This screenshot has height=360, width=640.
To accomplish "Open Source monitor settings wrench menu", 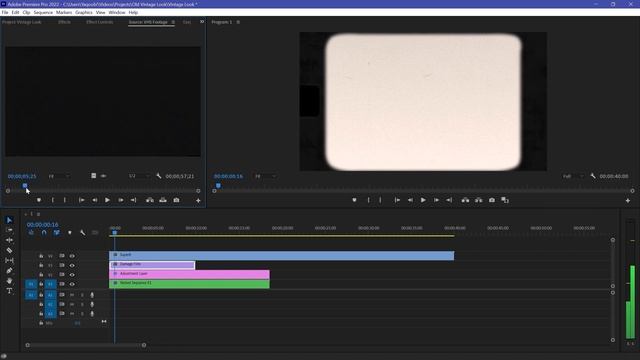I will click(x=159, y=176).
